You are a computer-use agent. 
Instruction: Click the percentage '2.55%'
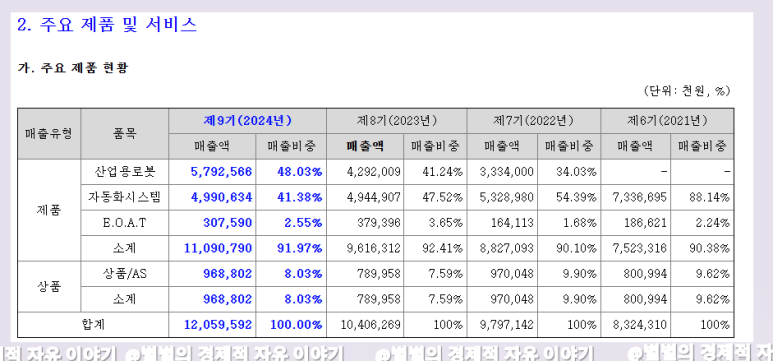coord(303,223)
